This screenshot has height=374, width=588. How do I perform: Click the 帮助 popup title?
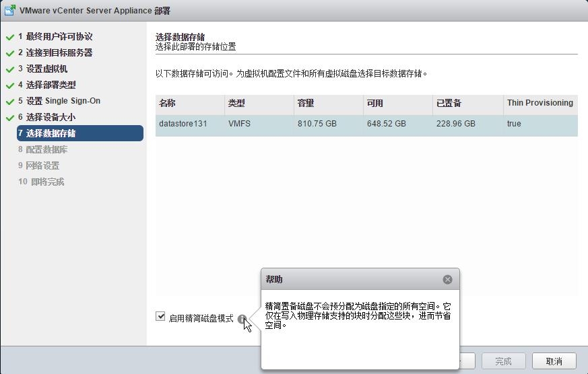[274, 279]
